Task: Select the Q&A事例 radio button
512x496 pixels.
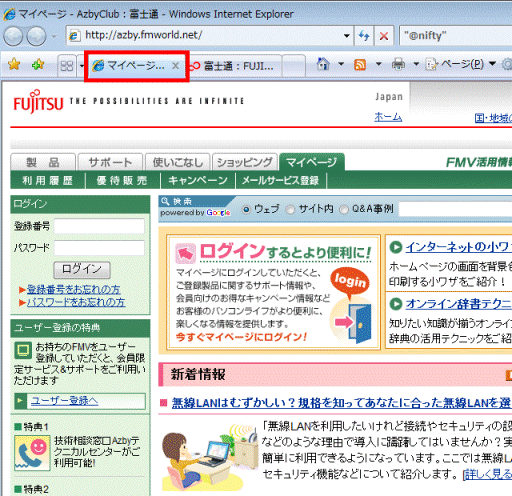Action: click(343, 209)
